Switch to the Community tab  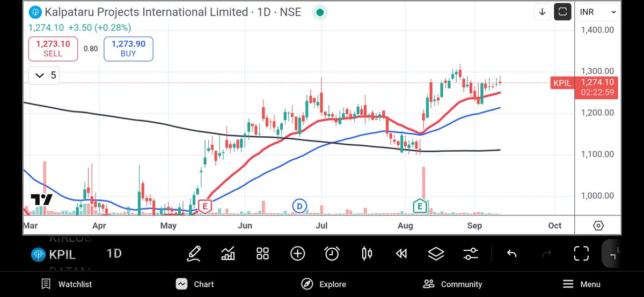[452, 284]
